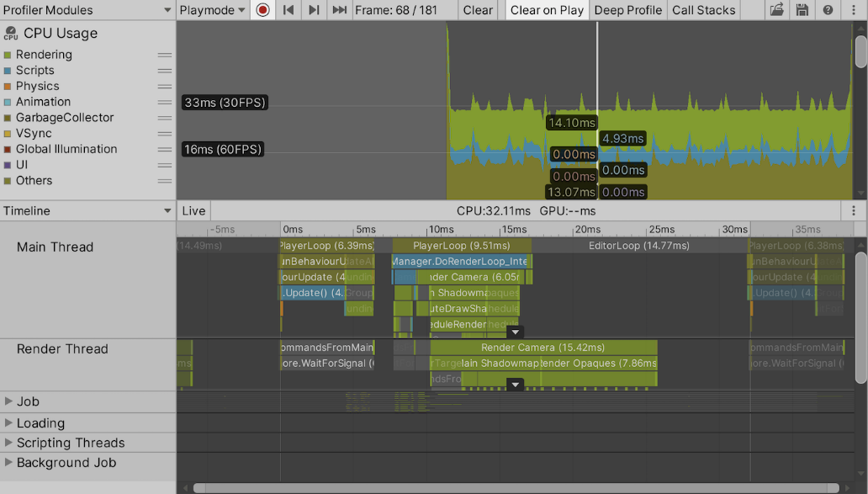Enable Deep Profile mode
The width and height of the screenshot is (868, 494).
point(627,10)
